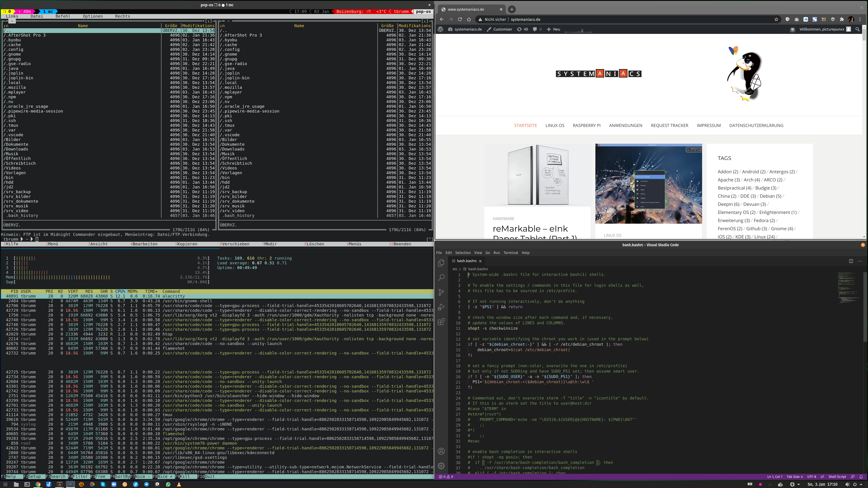This screenshot has width=868, height=488.
Task: Change language mode via Shell Script selector
Action: pyautogui.click(x=837, y=476)
